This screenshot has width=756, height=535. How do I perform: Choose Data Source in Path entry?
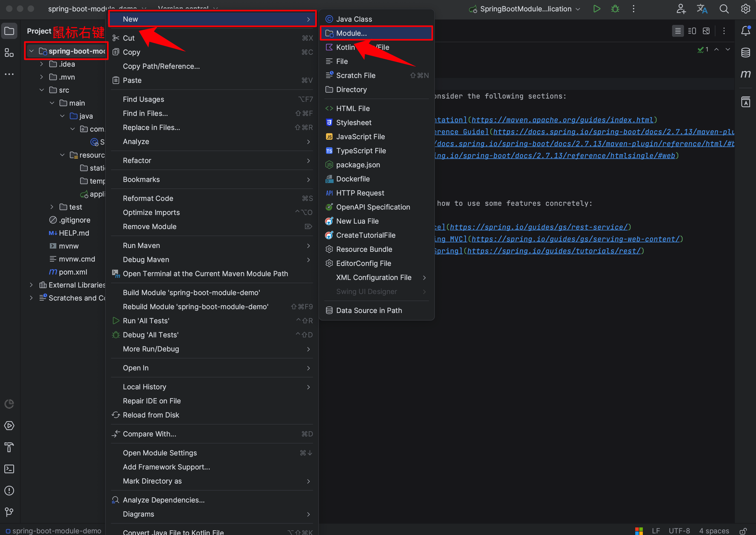(x=377, y=311)
